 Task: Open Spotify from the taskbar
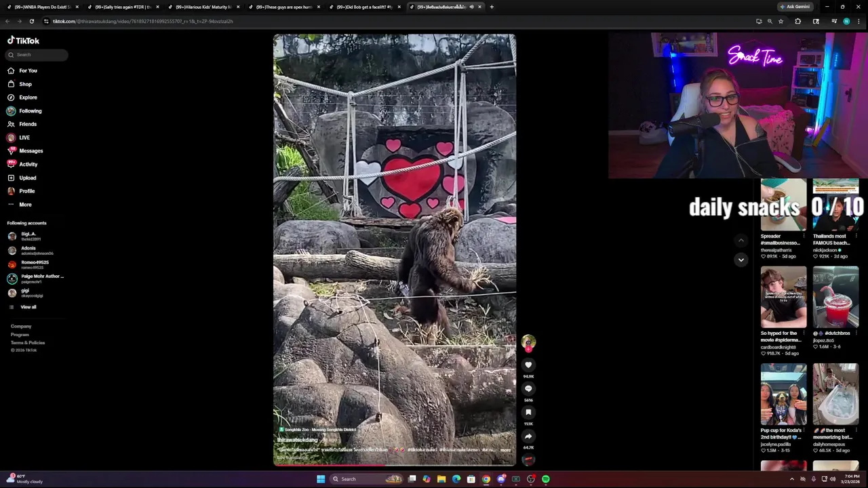pyautogui.click(x=546, y=479)
